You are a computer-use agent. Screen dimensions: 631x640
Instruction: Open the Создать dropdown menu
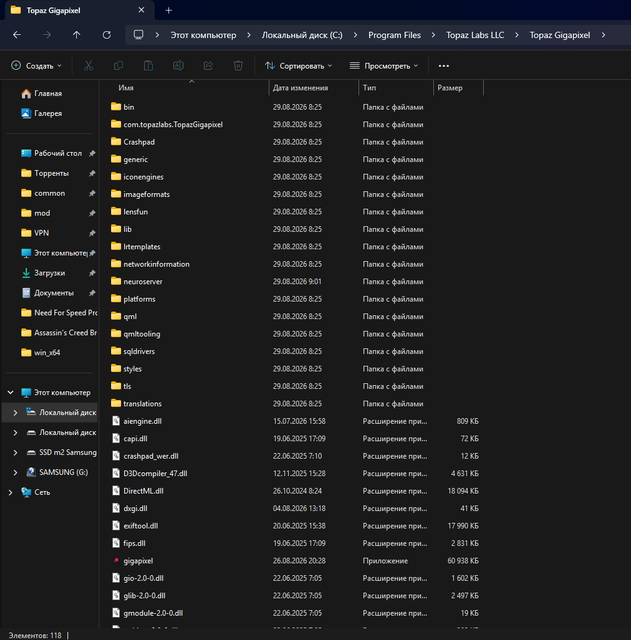(37, 66)
